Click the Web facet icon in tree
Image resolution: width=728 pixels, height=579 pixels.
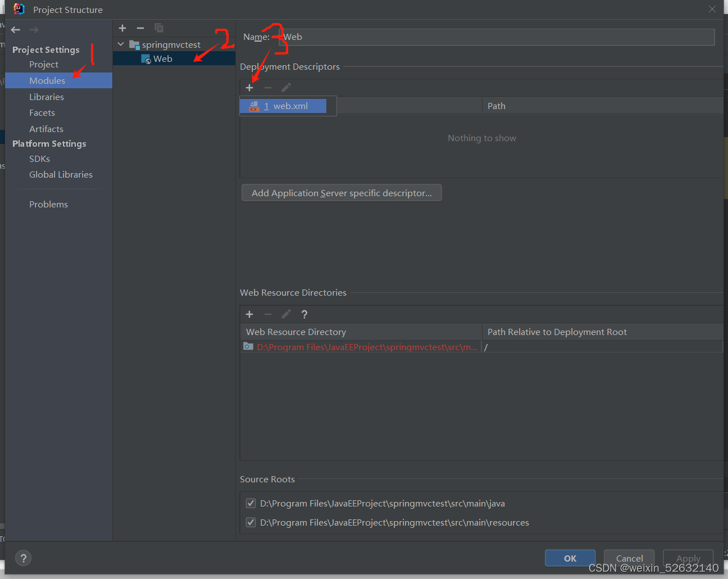click(x=146, y=59)
